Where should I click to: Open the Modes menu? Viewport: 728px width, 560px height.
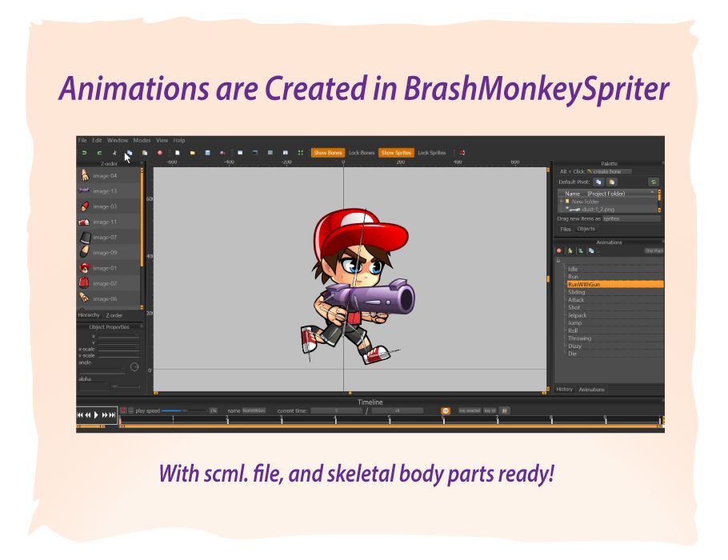142,140
